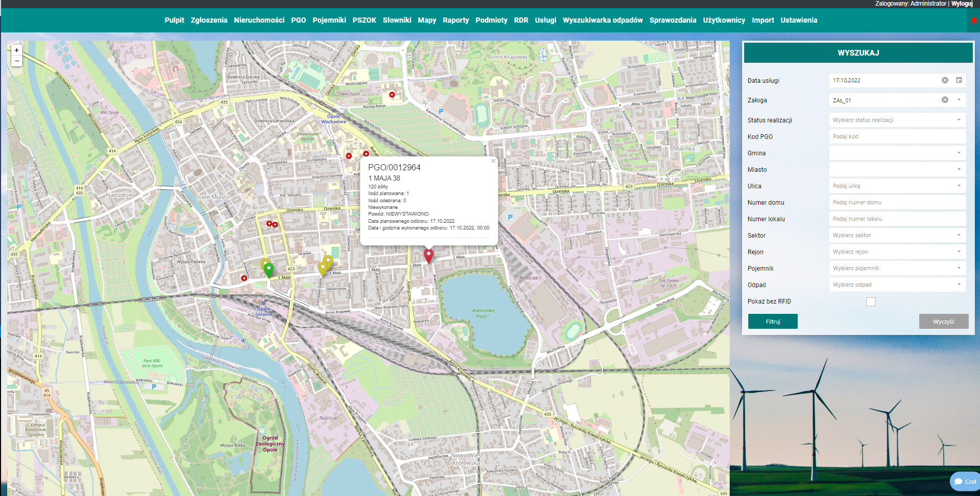Open Wyszukiwarka odpadów menu
Viewport: 980px width, 496px height.
coord(603,20)
